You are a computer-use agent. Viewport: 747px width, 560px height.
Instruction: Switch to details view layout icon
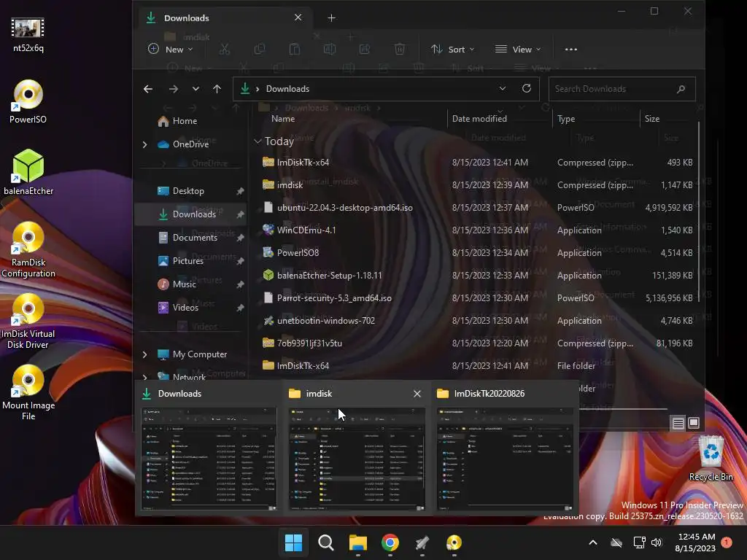678,423
